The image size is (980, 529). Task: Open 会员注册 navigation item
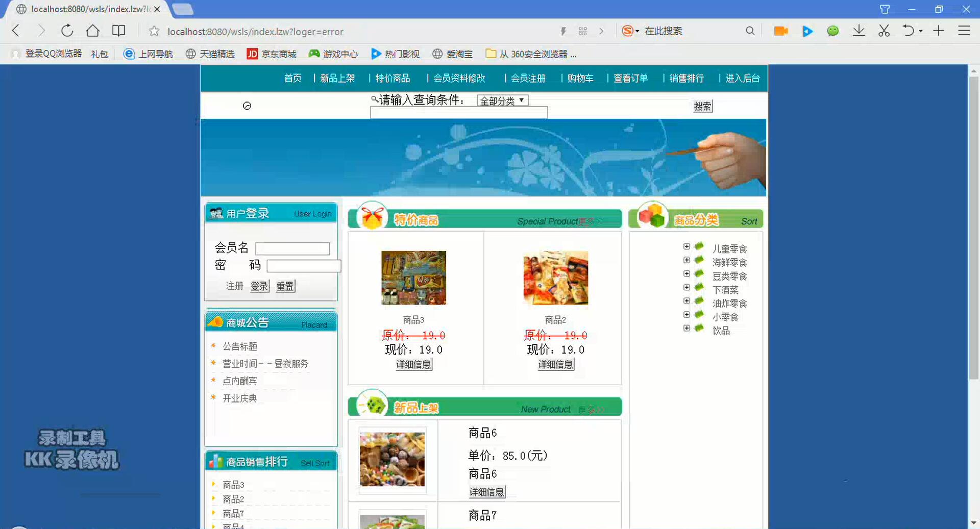tap(528, 78)
